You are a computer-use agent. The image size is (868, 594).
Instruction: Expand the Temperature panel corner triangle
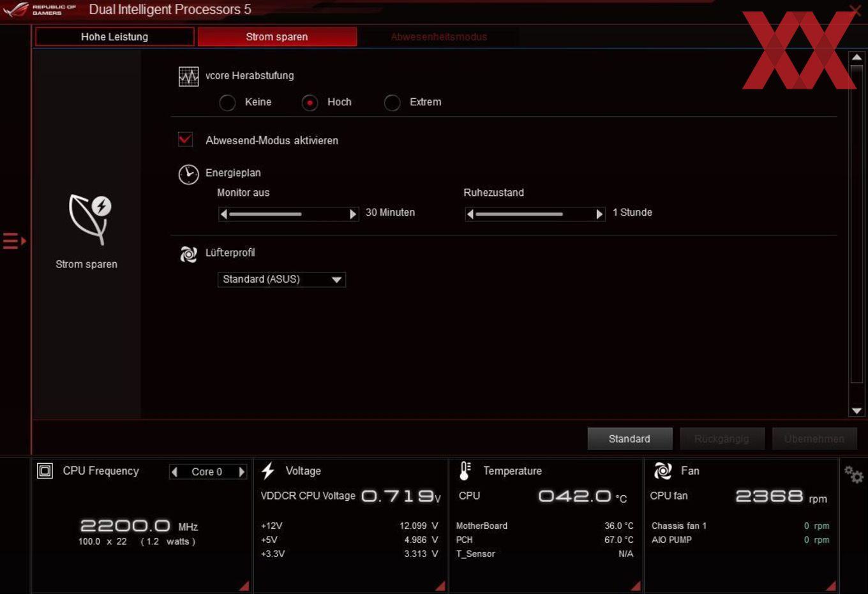click(635, 586)
